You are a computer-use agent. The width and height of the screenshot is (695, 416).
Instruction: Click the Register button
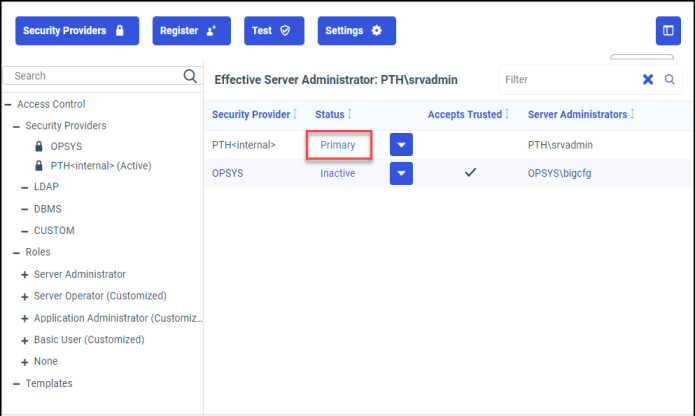[x=191, y=31]
